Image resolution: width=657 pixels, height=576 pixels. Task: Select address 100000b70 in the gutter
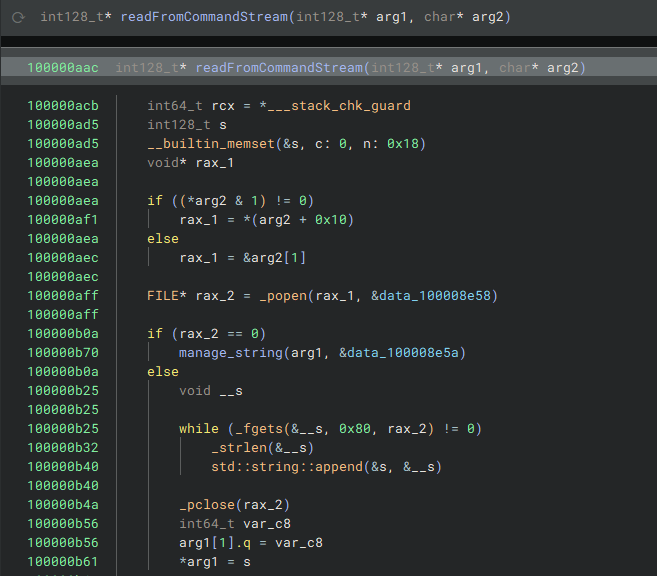(x=63, y=352)
